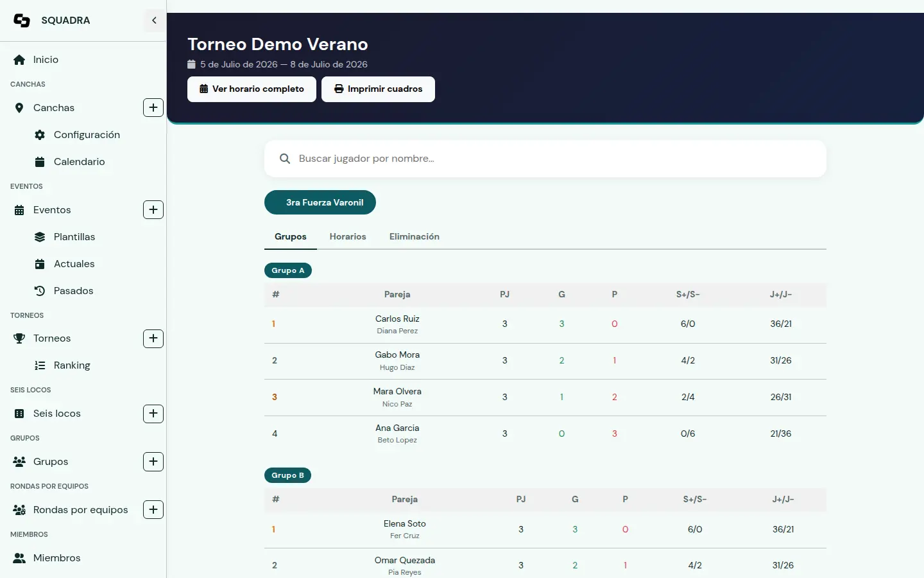Screen dimensions: 924x578
Task: Select the 3ra Fuerza Varonil category pill
Action: (320, 202)
